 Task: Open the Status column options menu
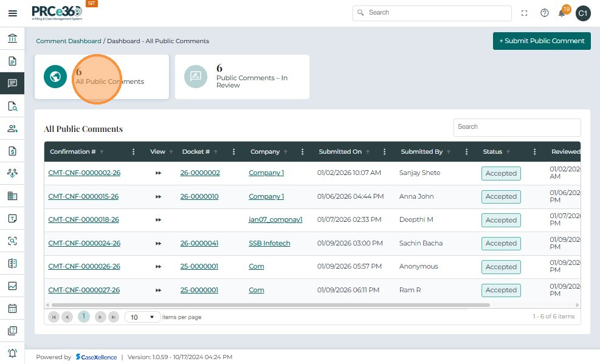point(535,152)
